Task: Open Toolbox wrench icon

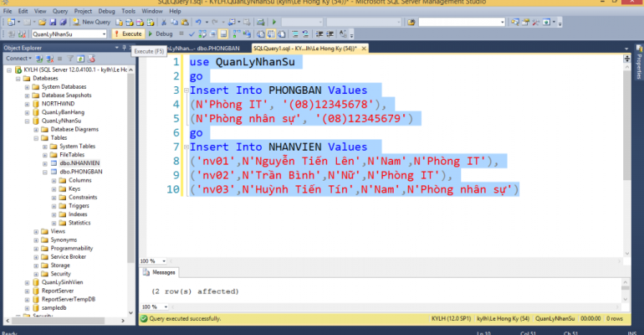Action: pyautogui.click(x=536, y=23)
